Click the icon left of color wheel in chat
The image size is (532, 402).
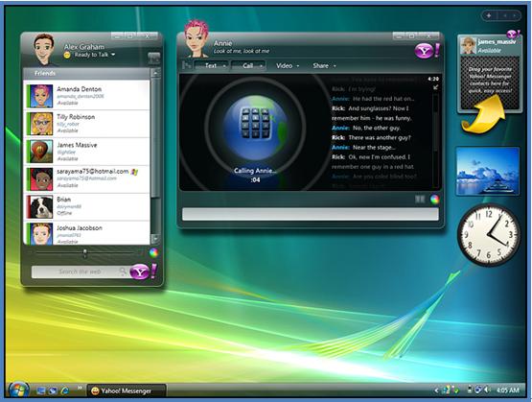(x=420, y=200)
